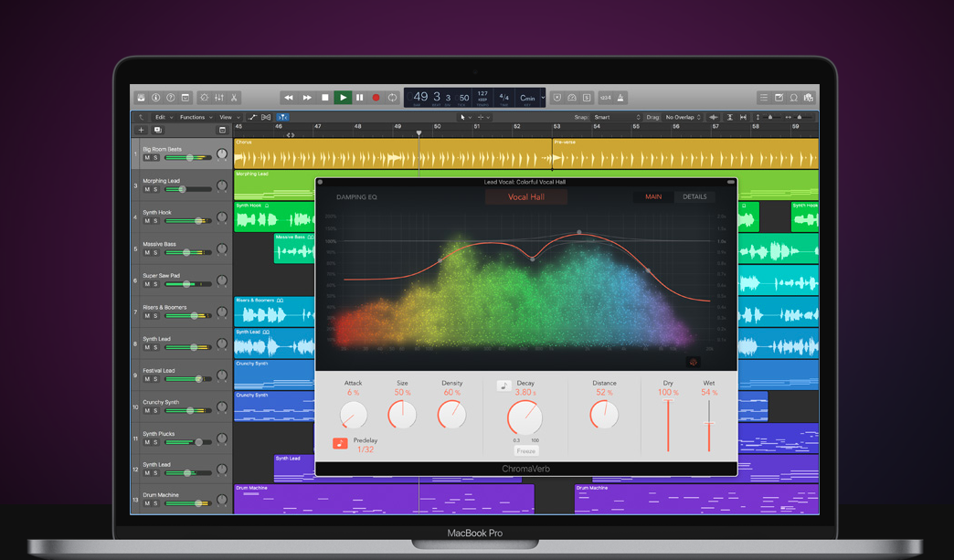This screenshot has height=560, width=954.
Task: Open the Note Pads icon
Action: pos(779,97)
